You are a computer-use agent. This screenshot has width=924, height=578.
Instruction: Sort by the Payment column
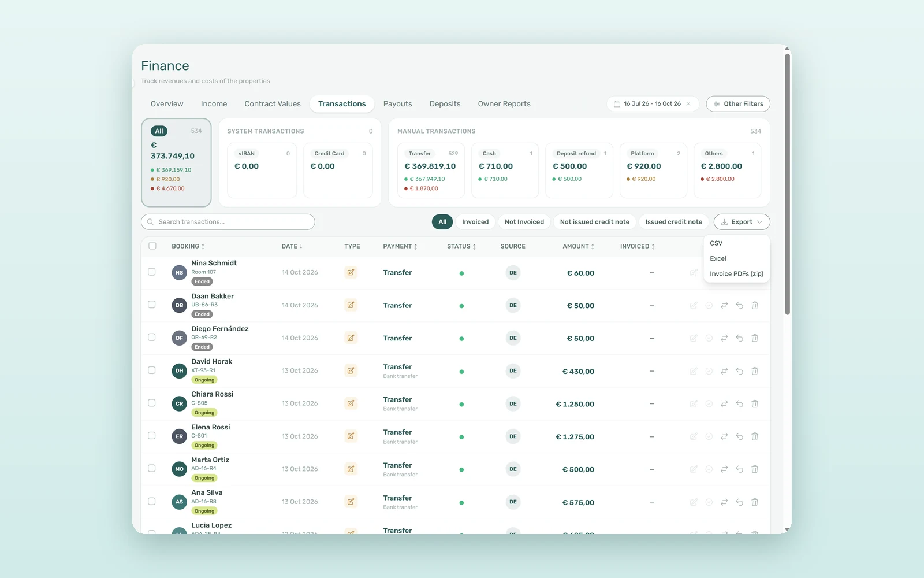[400, 246]
